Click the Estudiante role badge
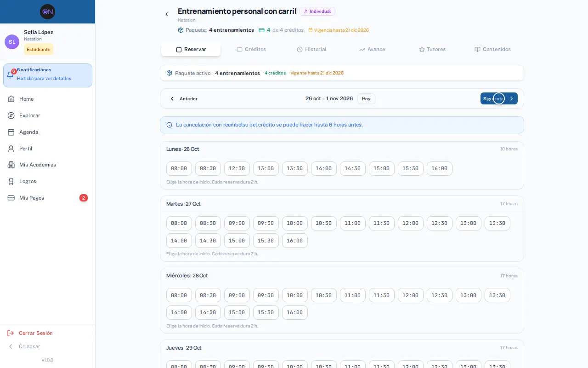Image resolution: width=588 pixels, height=368 pixels. click(39, 49)
